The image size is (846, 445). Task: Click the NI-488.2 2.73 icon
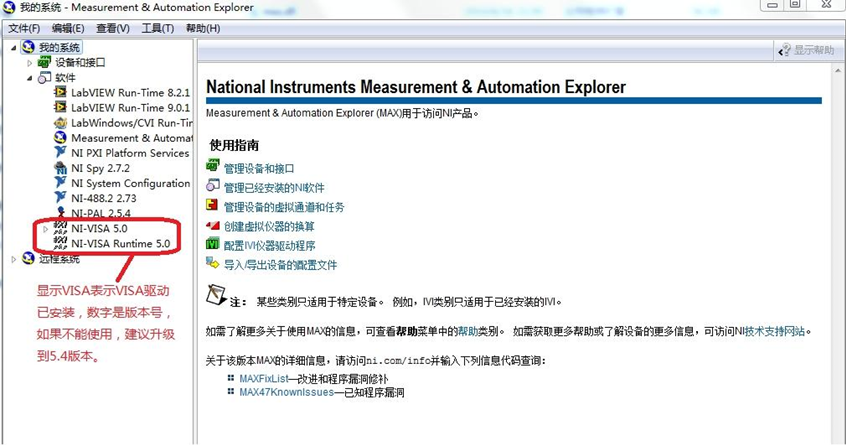click(x=60, y=198)
